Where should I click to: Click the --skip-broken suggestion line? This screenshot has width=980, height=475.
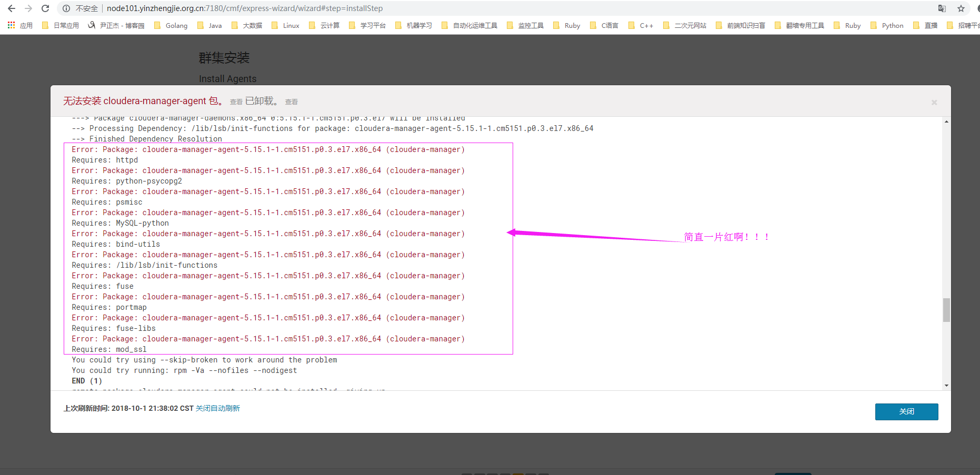(x=204, y=360)
